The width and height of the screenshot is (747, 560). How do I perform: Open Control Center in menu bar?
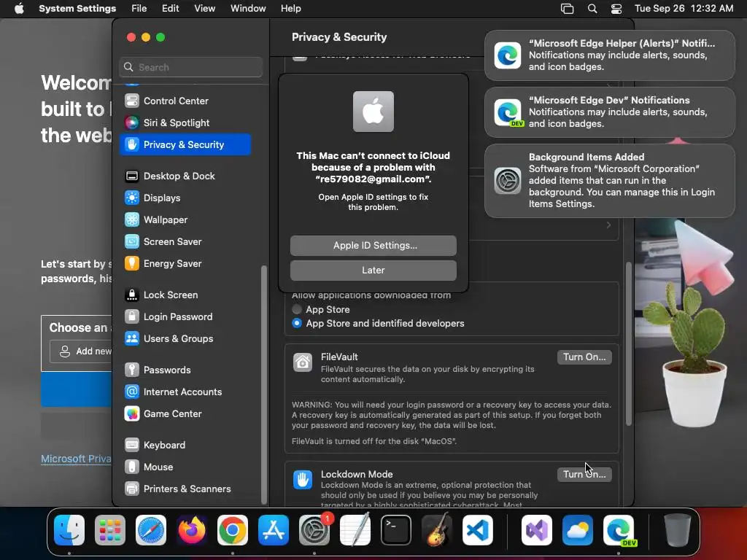click(616, 9)
